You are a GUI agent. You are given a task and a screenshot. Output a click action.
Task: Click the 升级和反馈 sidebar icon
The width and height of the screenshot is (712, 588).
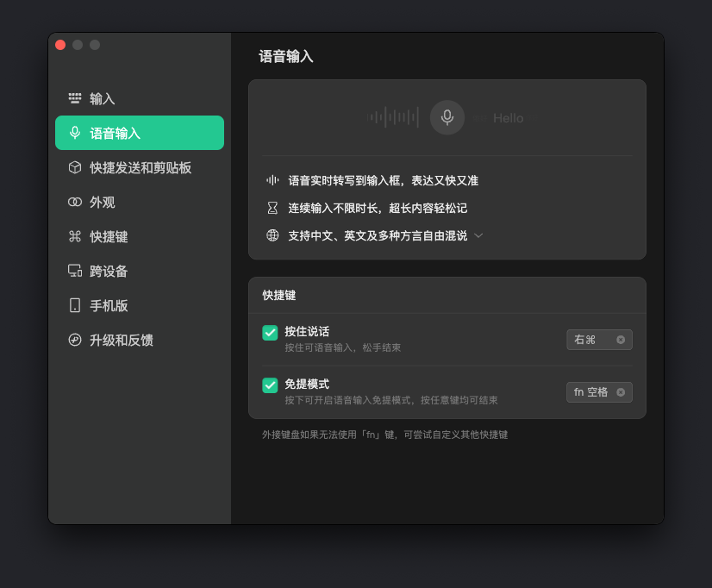[75, 340]
